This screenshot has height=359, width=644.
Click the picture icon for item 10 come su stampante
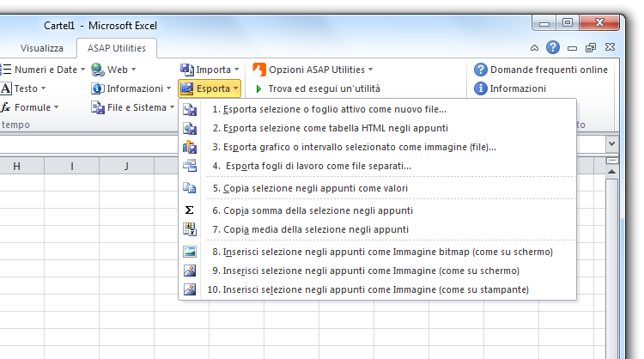click(190, 289)
